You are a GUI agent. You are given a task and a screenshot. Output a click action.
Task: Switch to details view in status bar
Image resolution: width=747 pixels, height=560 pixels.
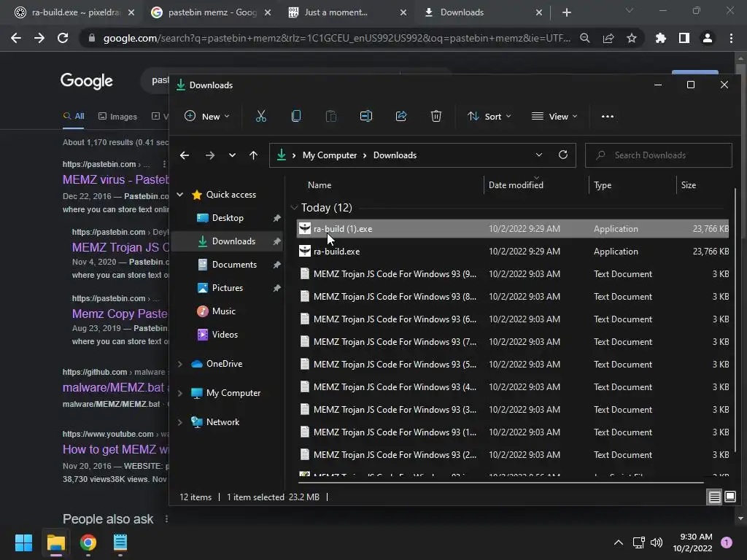715,497
